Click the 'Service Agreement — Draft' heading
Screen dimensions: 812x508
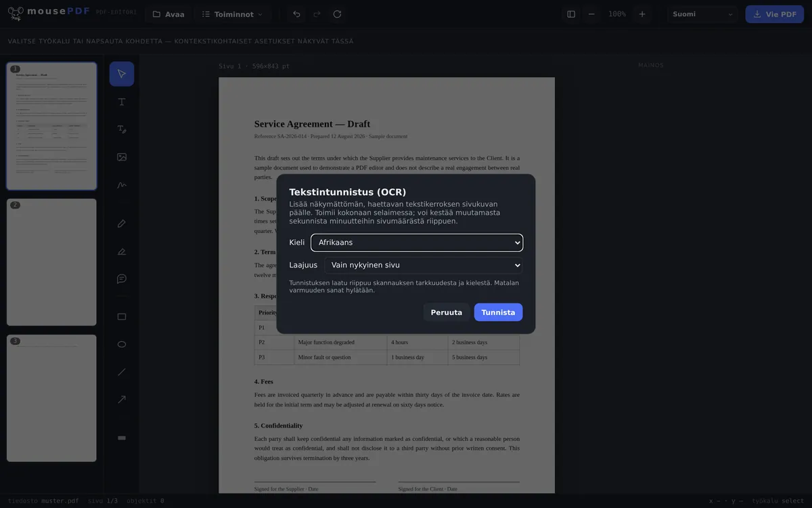pyautogui.click(x=312, y=124)
